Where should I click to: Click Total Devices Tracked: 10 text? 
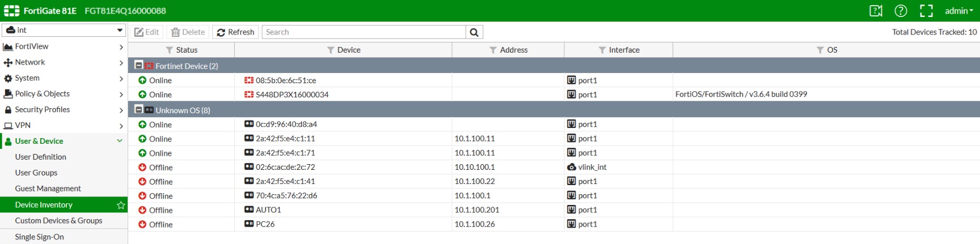pyautogui.click(x=934, y=32)
